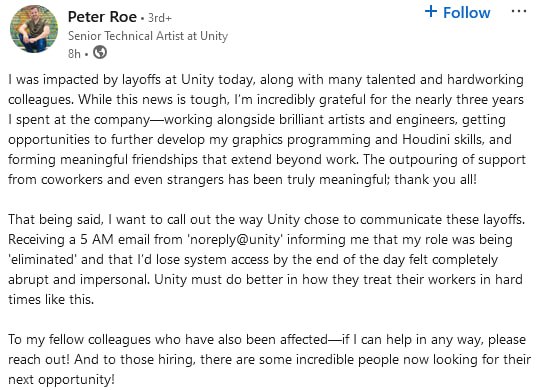
Task: Click the 'noreply@unity' text in the post
Action: tap(235, 239)
